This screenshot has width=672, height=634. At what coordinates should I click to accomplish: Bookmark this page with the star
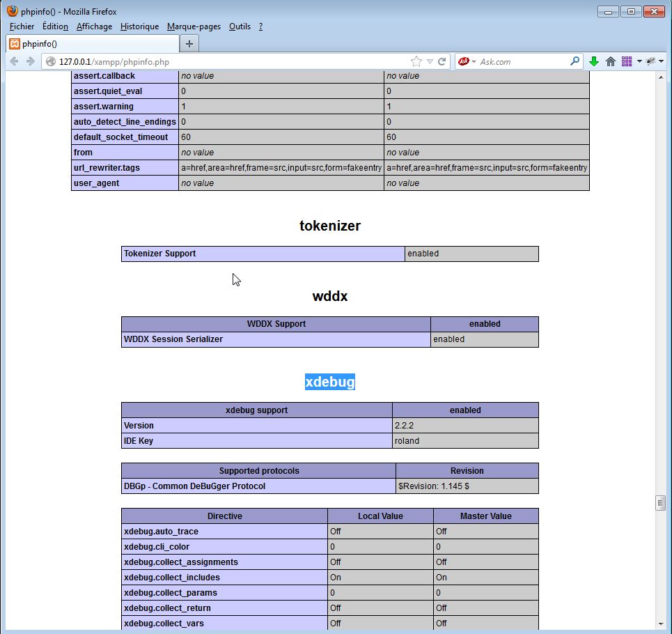point(416,61)
